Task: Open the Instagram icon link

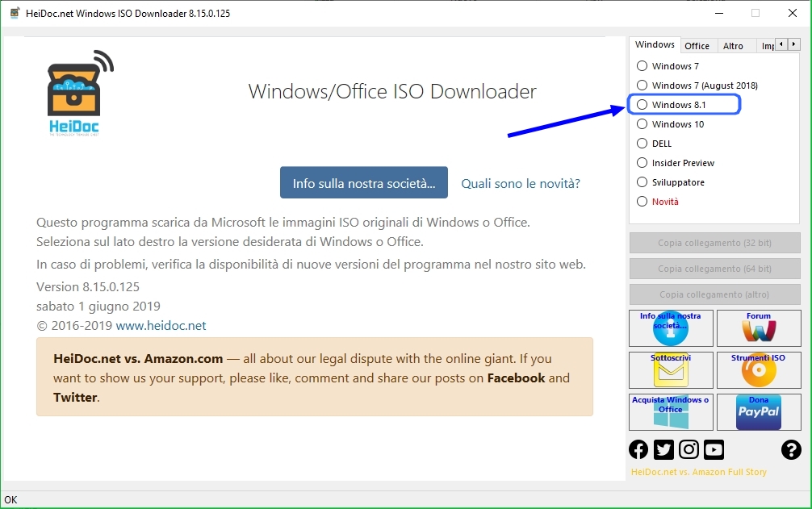Action: click(689, 449)
